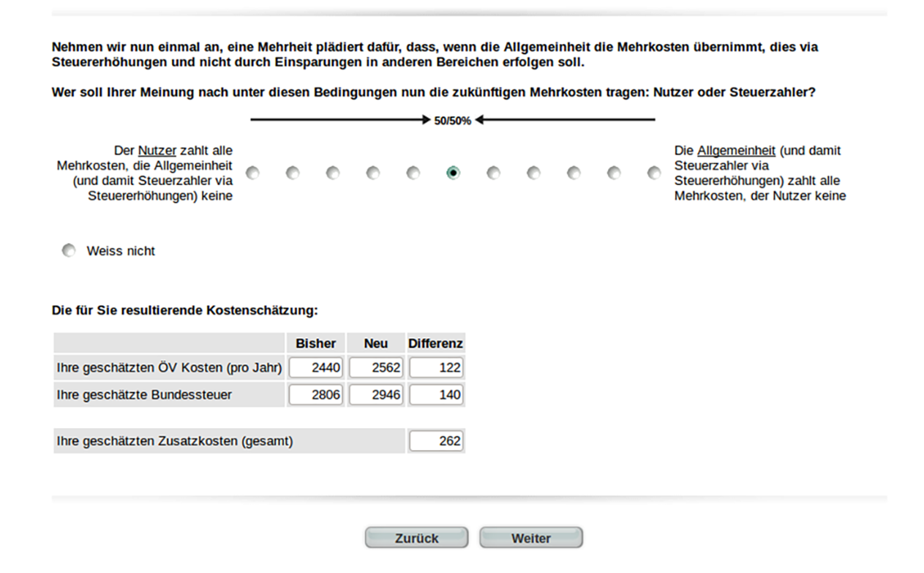
Task: Select the fourth radio button on the scale
Action: tap(373, 172)
